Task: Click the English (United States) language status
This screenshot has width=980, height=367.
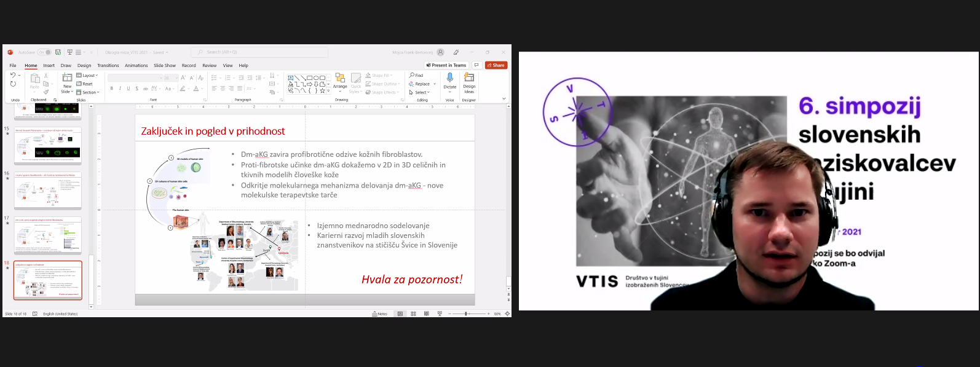Action: coord(60,314)
